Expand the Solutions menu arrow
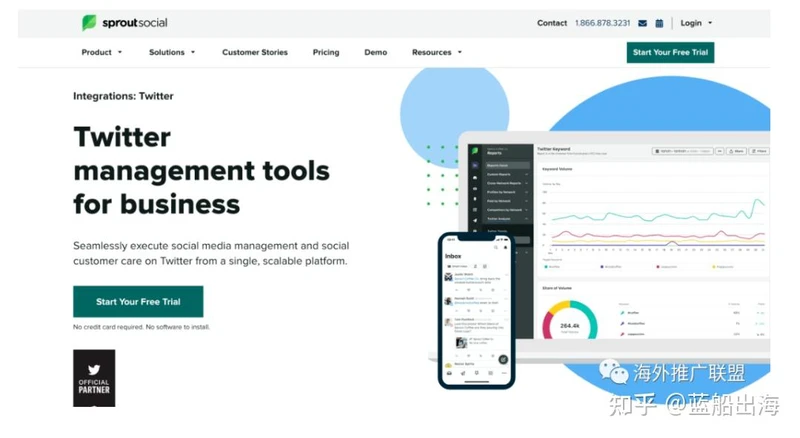 tap(193, 52)
